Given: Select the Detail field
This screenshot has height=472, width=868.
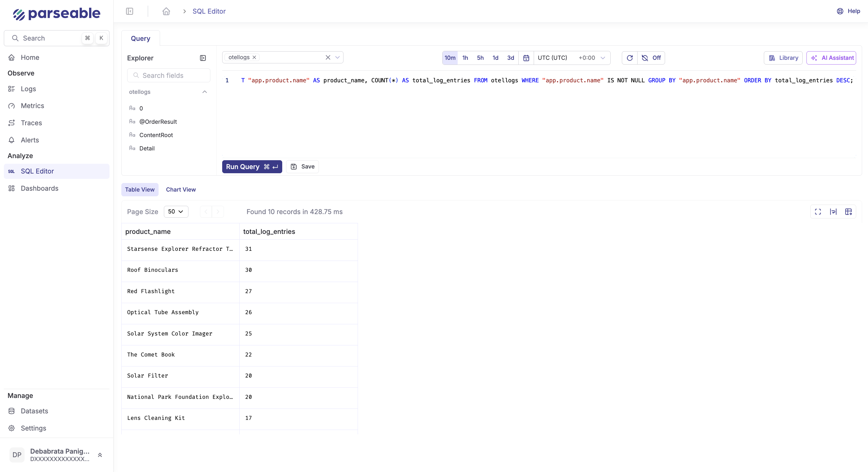Looking at the screenshot, I should (147, 148).
